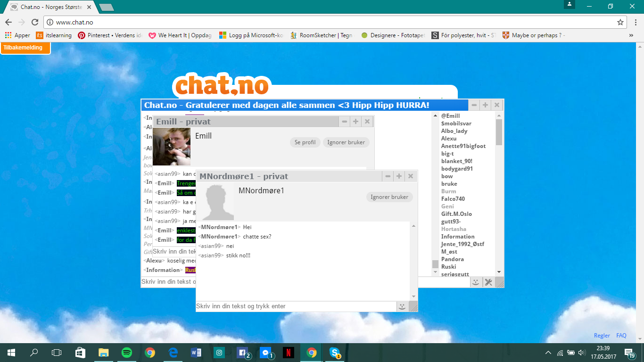Click the user list scrollbar thumb

499,132
